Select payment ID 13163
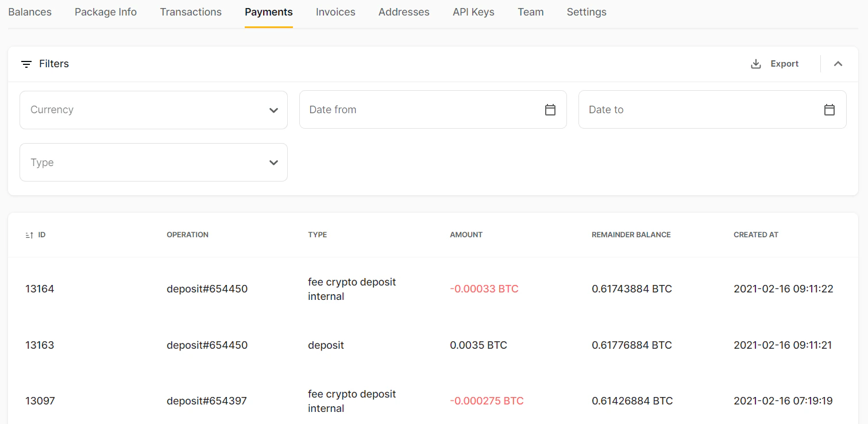Screen dimensions: 868x424 [x=40, y=345]
